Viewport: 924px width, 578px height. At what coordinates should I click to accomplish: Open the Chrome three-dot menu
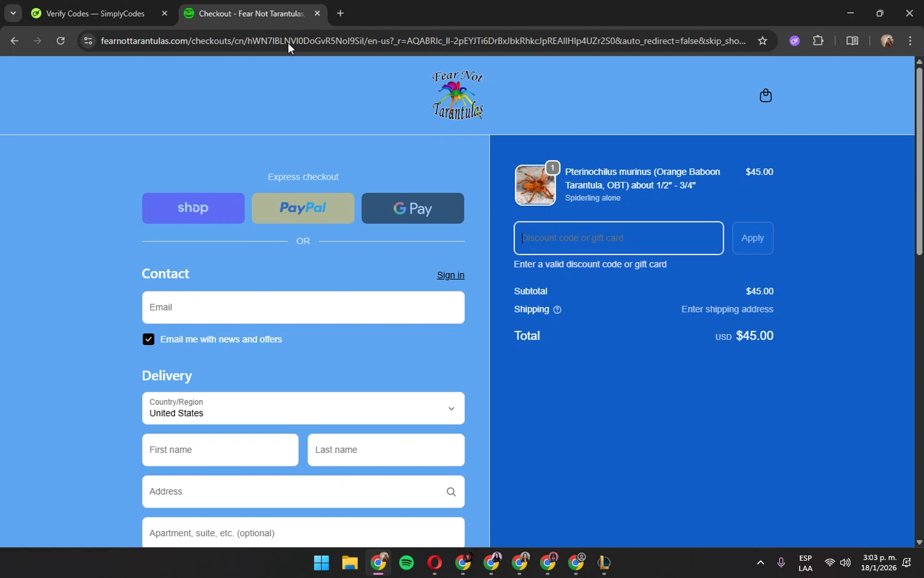coord(910,41)
